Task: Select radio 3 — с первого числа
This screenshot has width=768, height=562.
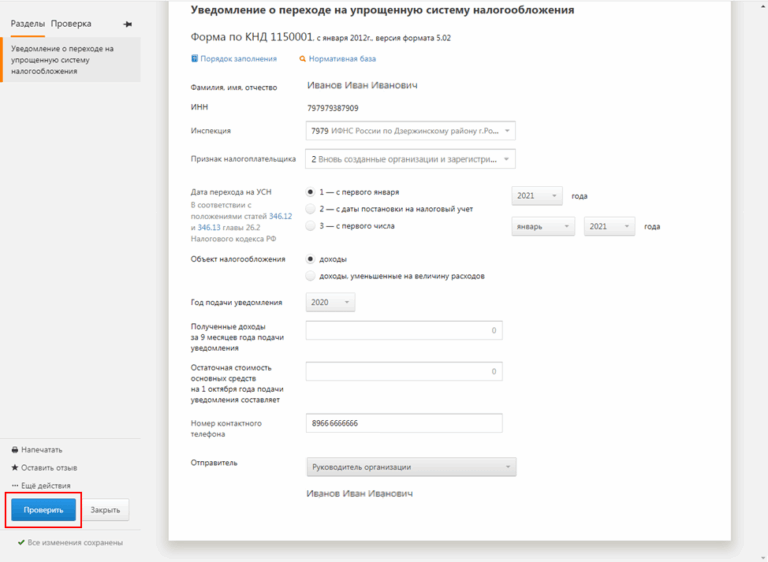Action: pos(310,226)
